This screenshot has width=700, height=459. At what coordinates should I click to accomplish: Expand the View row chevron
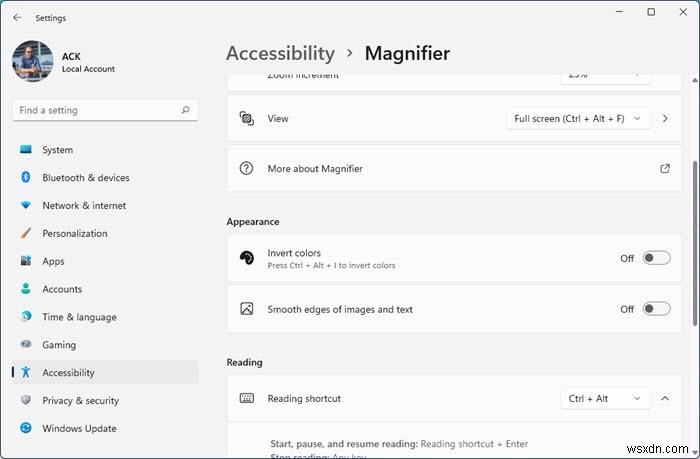coord(665,118)
